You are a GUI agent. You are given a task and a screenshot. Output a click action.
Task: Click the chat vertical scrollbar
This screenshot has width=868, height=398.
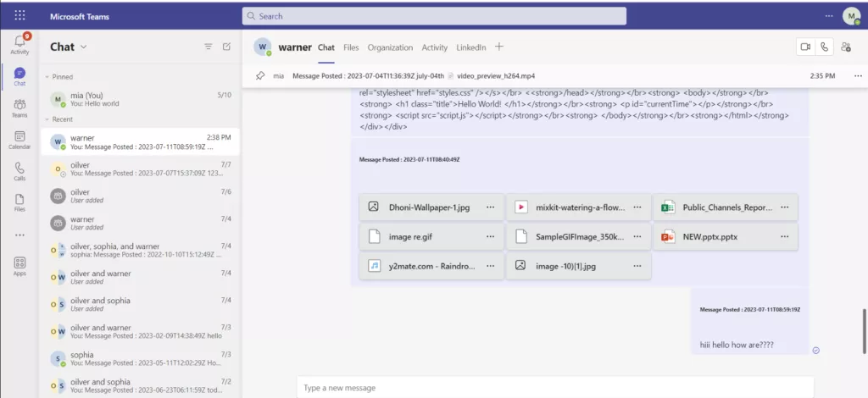point(864,331)
